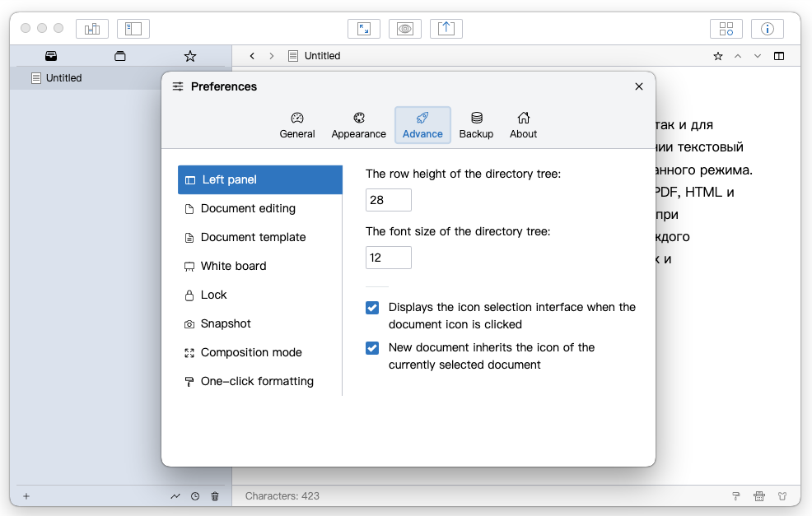Open the history clock icon in bottom bar
812x516 pixels.
click(x=195, y=496)
